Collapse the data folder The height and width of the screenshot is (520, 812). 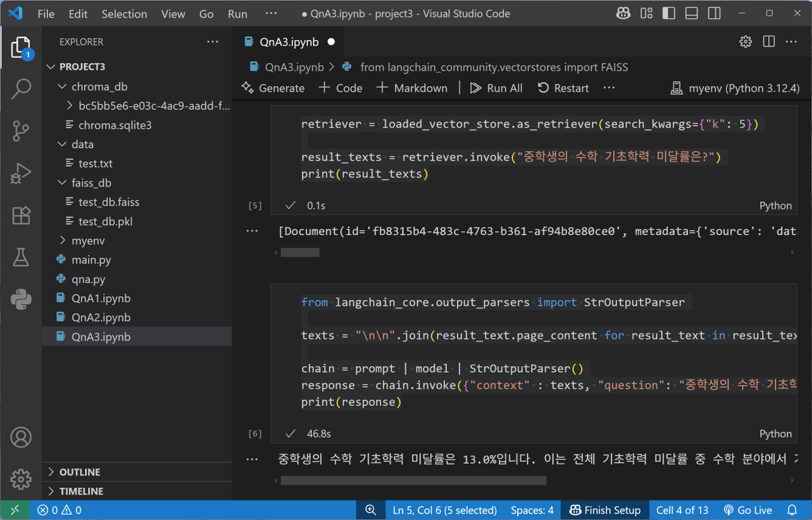(137, 144)
